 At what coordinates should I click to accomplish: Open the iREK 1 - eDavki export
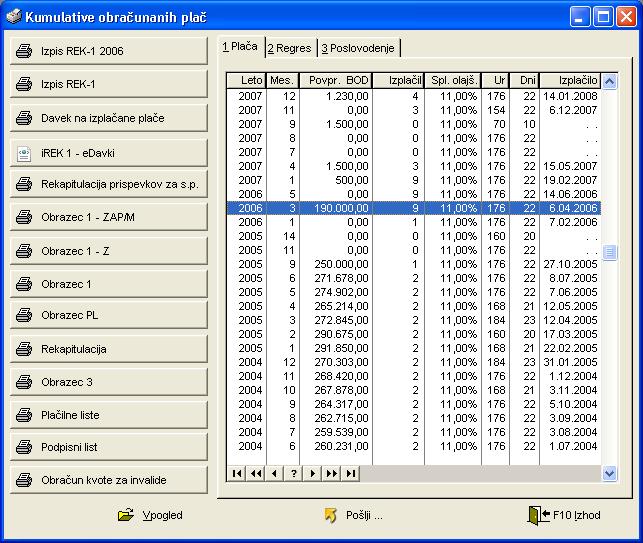coord(108,152)
